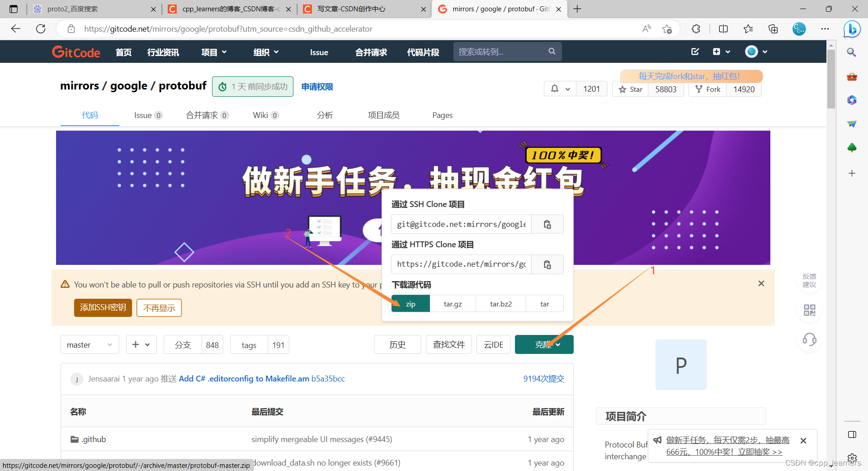Image resolution: width=868 pixels, height=471 pixels.
Task: Click the page vertical scrollbar
Action: (831, 80)
